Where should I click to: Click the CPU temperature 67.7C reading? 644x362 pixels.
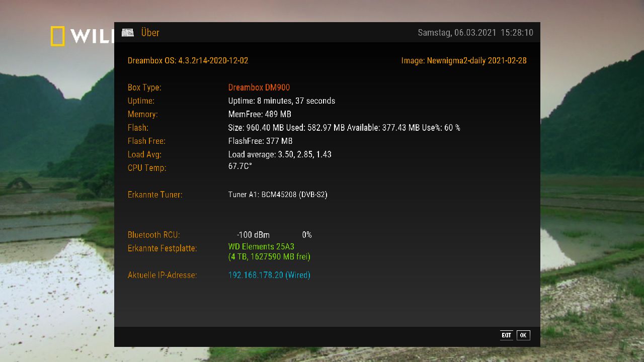(x=239, y=166)
